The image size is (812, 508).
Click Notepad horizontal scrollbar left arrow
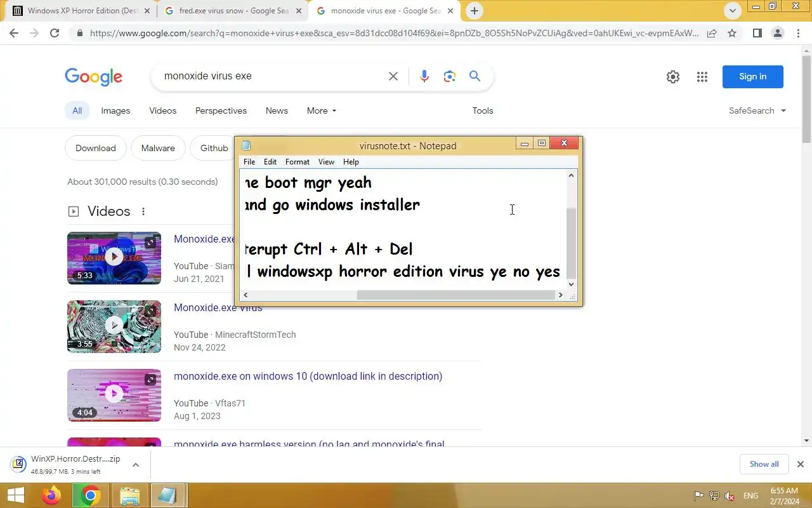pyautogui.click(x=246, y=295)
